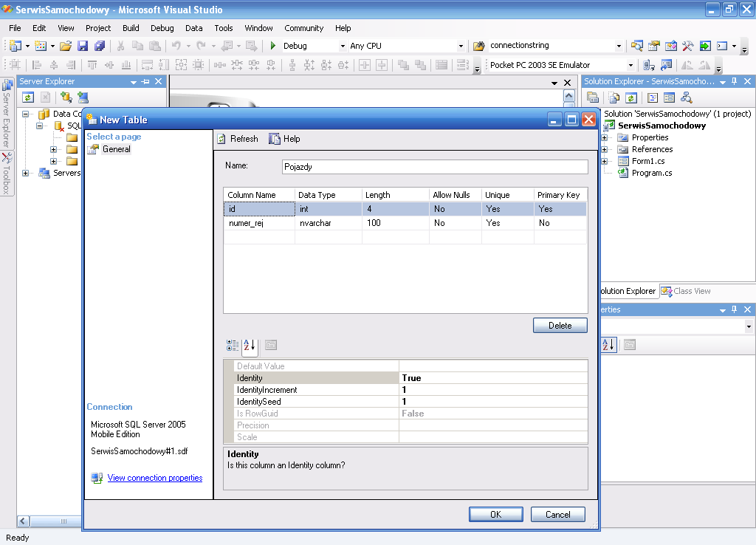Click Refresh in New Table dialog
The height and width of the screenshot is (545, 756).
click(238, 139)
